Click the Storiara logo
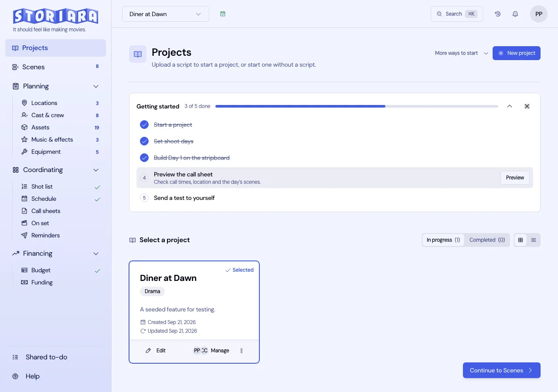 (56, 16)
